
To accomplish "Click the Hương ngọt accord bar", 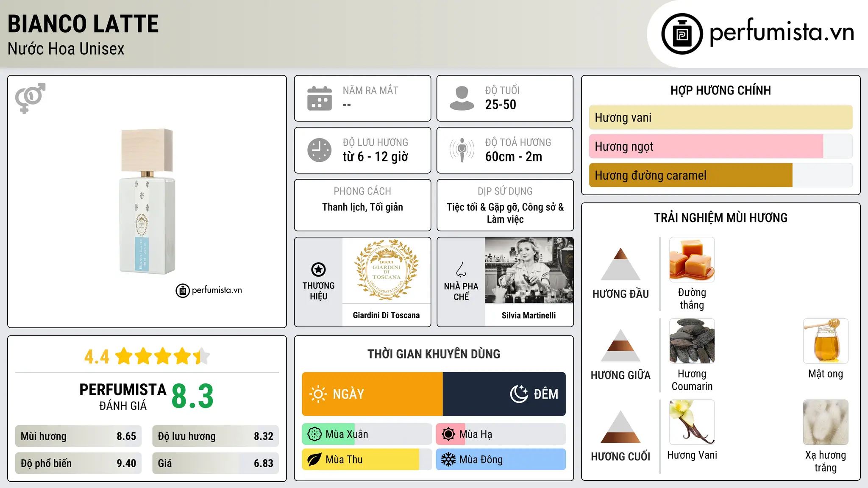I will pyautogui.click(x=721, y=146).
